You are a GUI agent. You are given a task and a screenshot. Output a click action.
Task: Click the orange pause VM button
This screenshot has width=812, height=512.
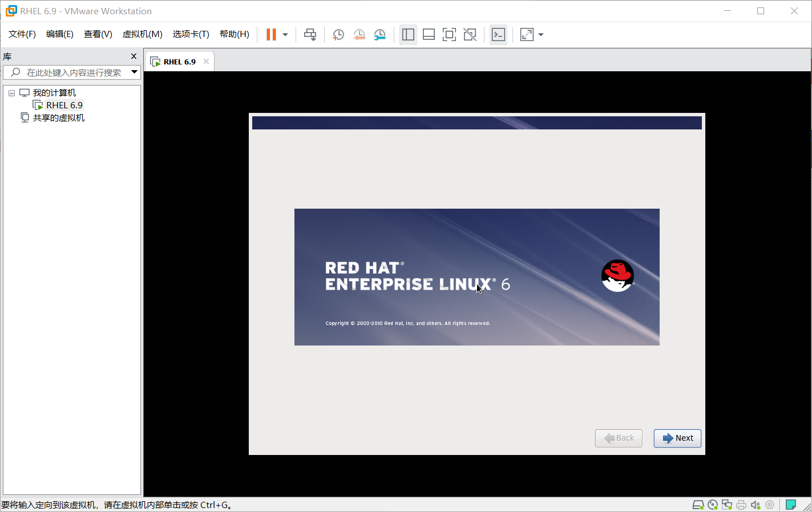click(x=271, y=35)
